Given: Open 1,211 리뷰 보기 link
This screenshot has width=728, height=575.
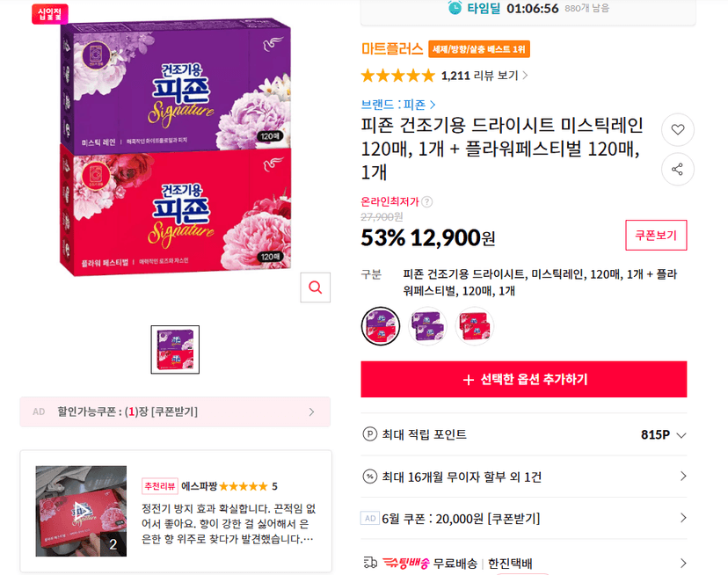Looking at the screenshot, I should (484, 76).
